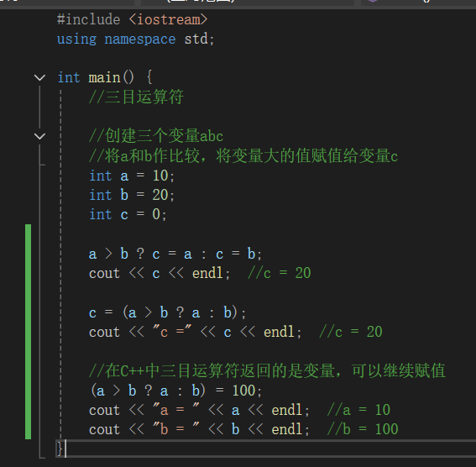476x467 pixels.
Task: Click 'a > b ? c = a : c = b;' line
Action: 175,254
